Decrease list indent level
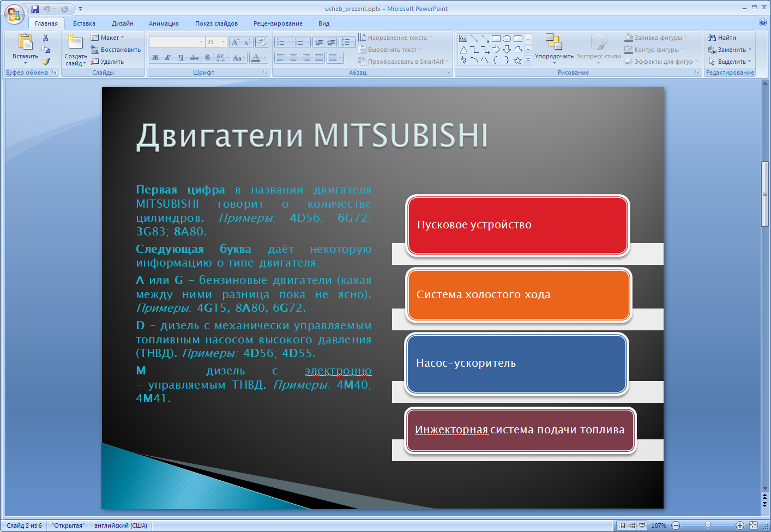 pyautogui.click(x=319, y=42)
